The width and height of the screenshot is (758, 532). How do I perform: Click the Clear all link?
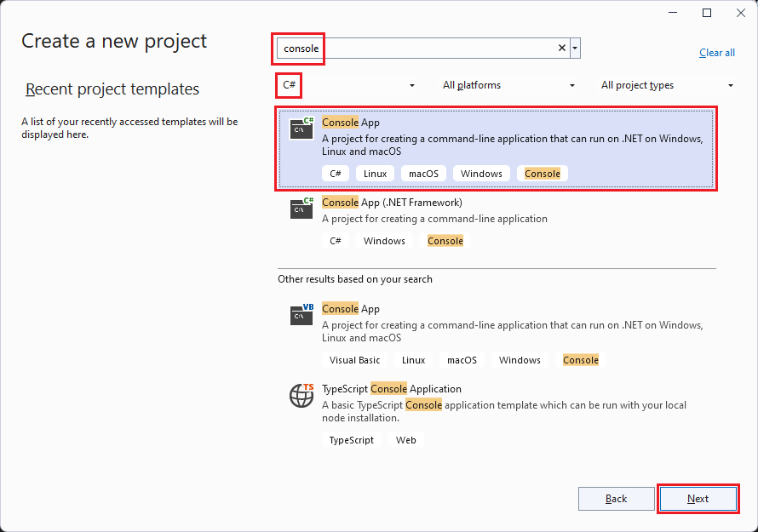[716, 52]
